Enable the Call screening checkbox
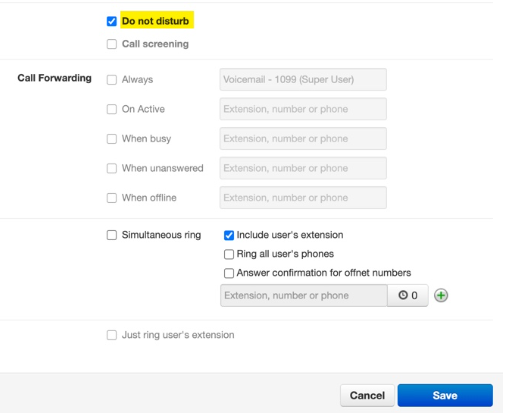This screenshot has height=413, width=509. point(112,44)
